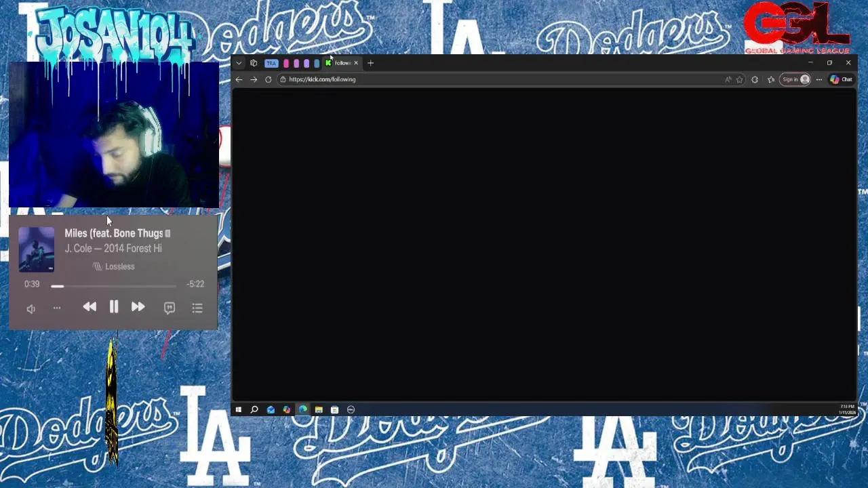
Task: Expand the tab search dropdown arrow
Action: click(239, 63)
